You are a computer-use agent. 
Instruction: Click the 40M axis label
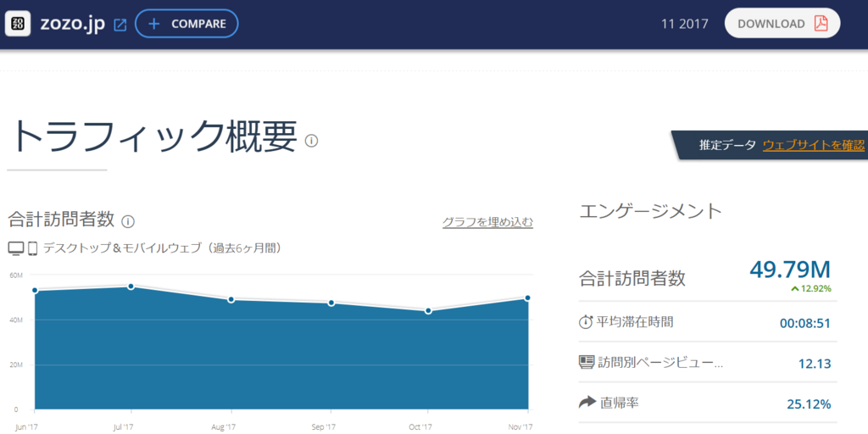(x=15, y=320)
